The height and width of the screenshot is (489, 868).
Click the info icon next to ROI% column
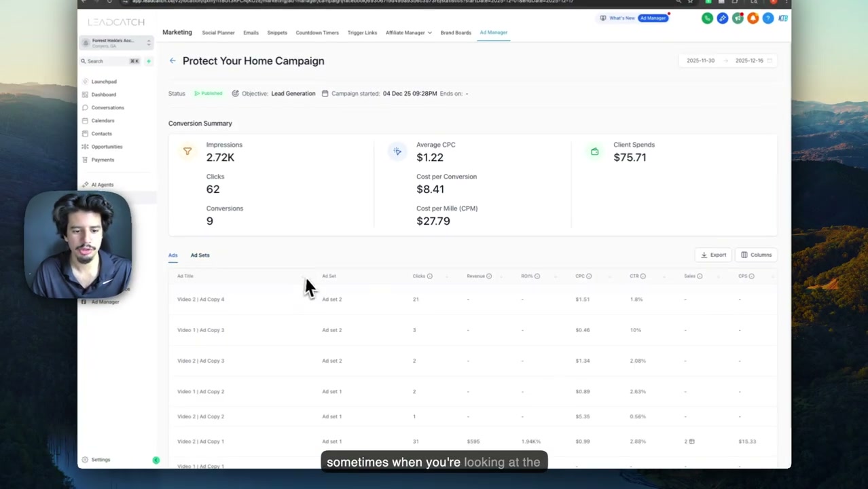pos(537,276)
